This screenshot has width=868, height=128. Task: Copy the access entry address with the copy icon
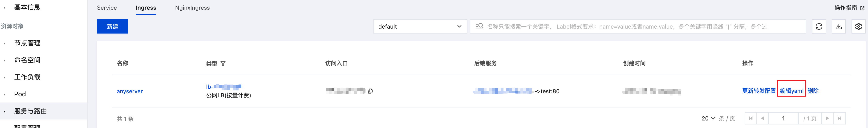tap(371, 91)
